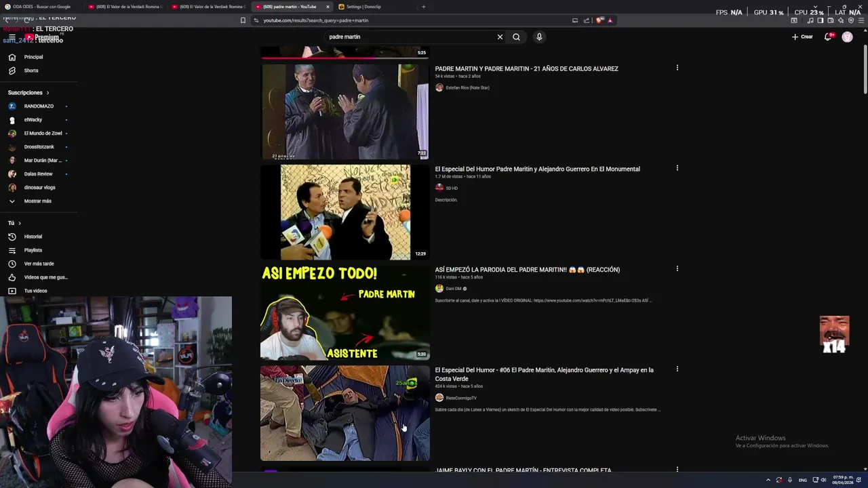868x488 pixels.
Task: Click the page vertical scrollbar
Action: [x=865, y=68]
